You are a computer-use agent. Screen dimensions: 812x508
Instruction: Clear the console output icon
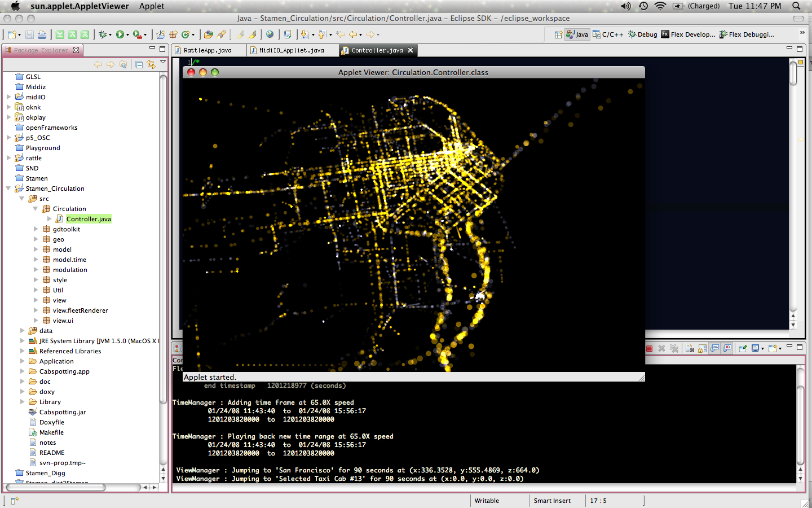(x=690, y=348)
